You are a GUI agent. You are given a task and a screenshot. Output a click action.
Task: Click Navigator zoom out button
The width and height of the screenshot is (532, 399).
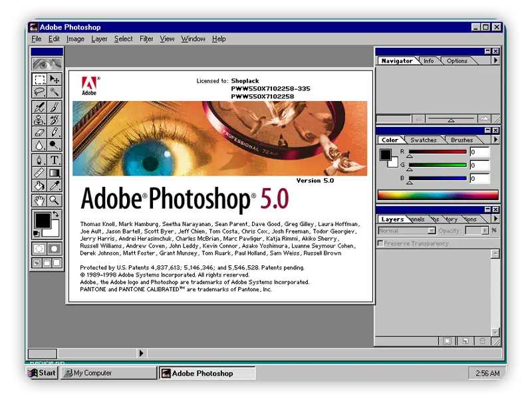(x=419, y=119)
